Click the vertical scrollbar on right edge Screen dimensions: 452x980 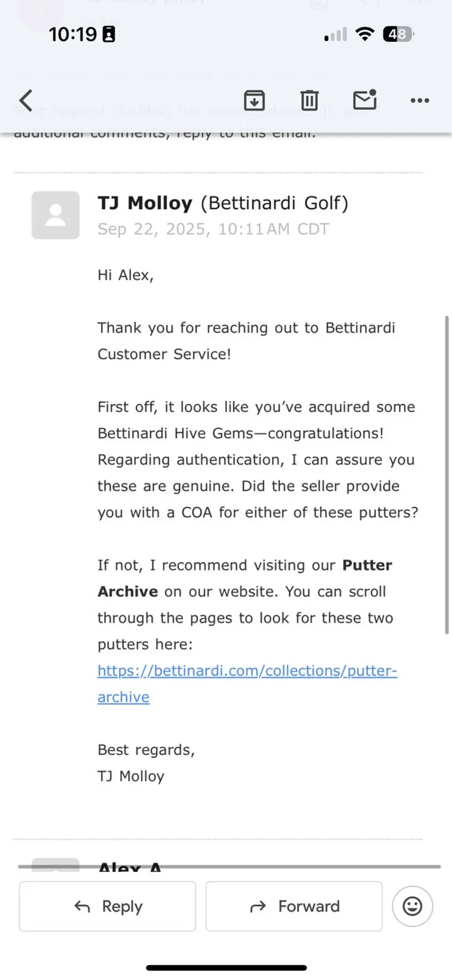pos(447,474)
